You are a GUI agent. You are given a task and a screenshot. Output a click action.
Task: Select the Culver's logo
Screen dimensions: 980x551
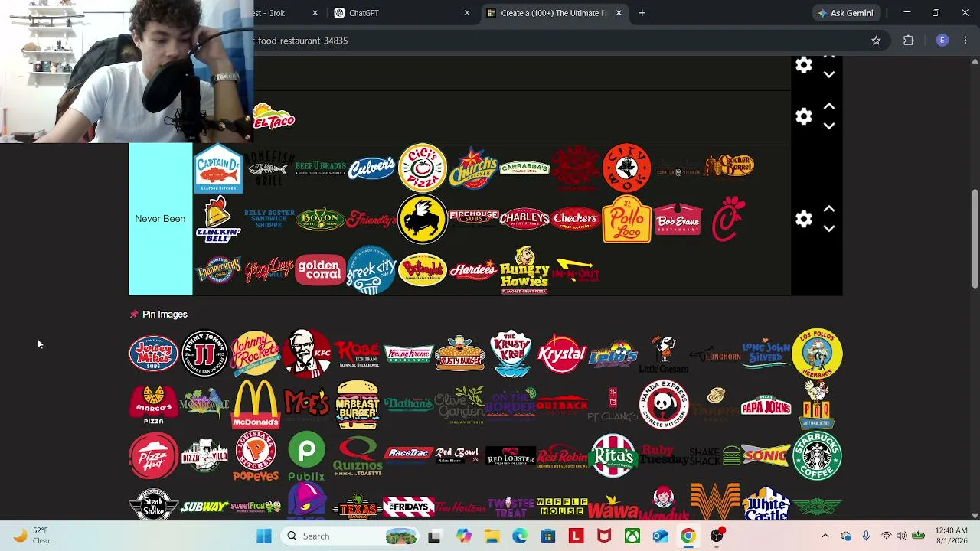(x=371, y=168)
